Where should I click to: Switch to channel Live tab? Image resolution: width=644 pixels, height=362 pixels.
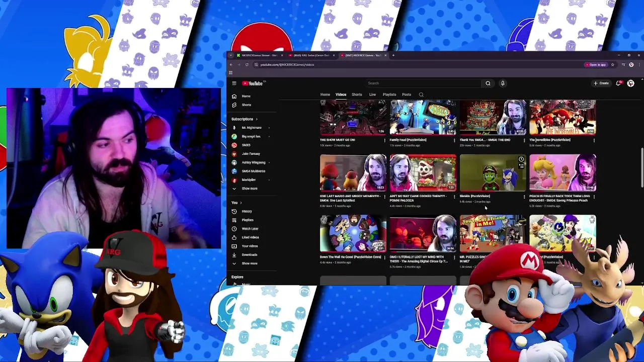[x=372, y=95]
